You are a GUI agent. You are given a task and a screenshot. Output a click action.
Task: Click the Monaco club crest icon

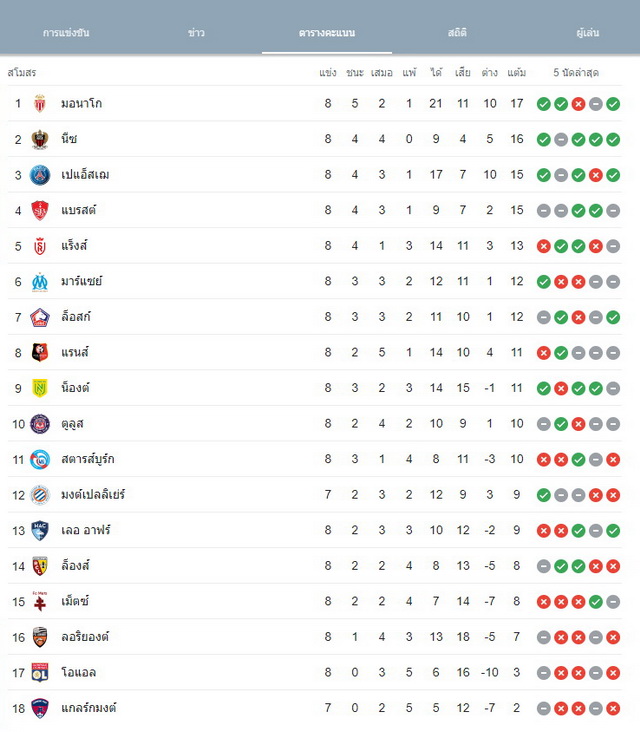coord(40,104)
